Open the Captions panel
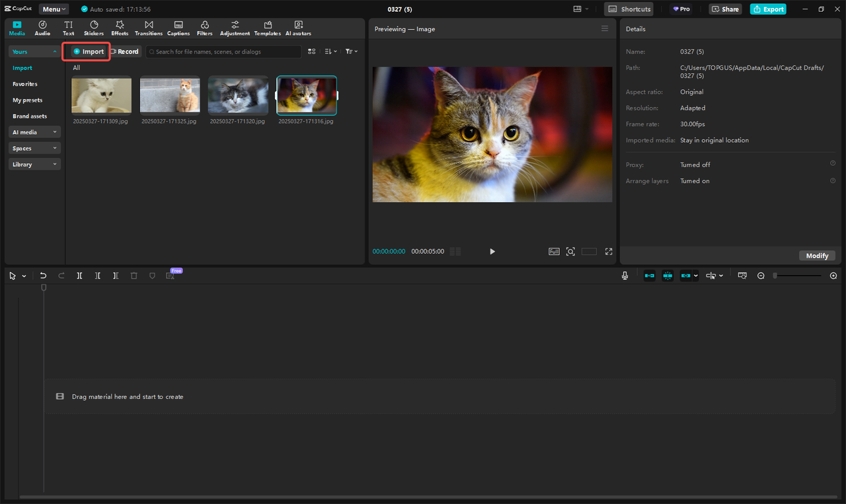This screenshot has width=846, height=504. pos(178,27)
